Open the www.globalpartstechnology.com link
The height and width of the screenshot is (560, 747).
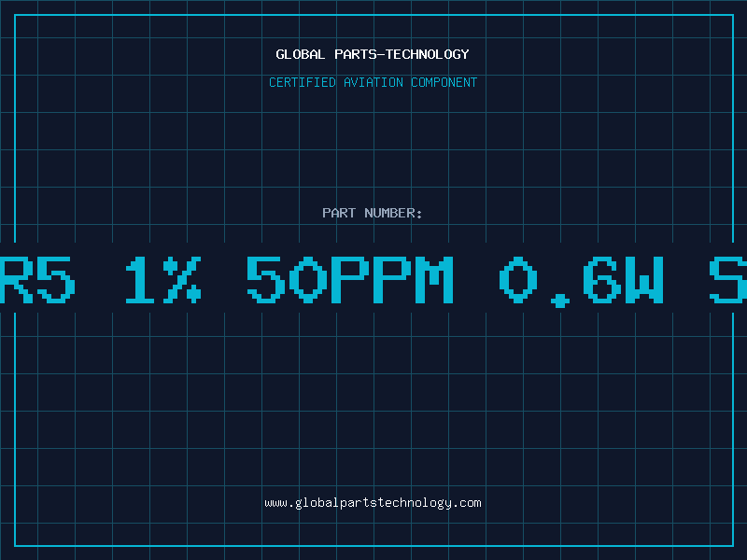coord(373,503)
